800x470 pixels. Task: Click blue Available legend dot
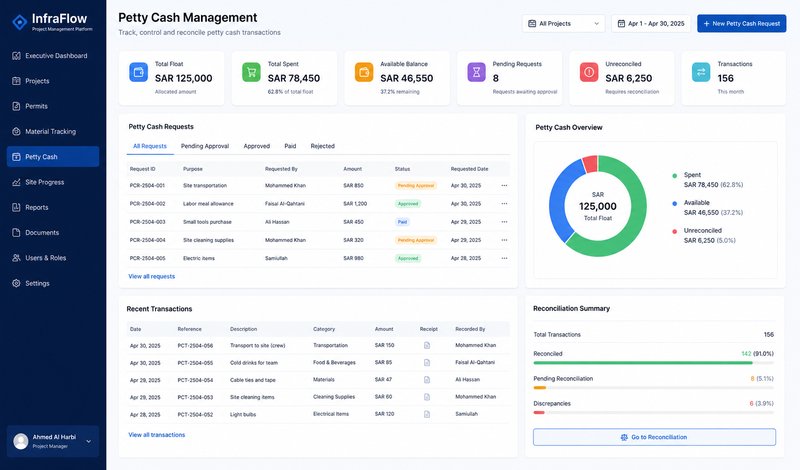[x=674, y=204]
